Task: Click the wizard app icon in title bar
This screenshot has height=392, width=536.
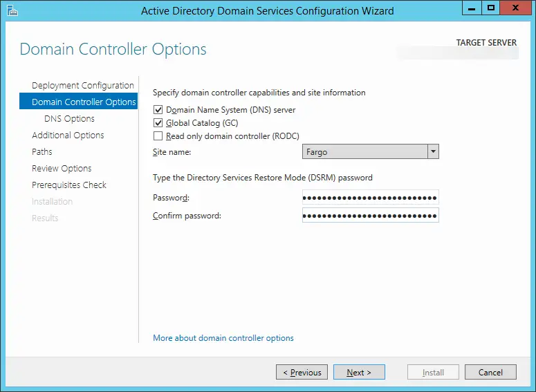Action: click(12, 11)
